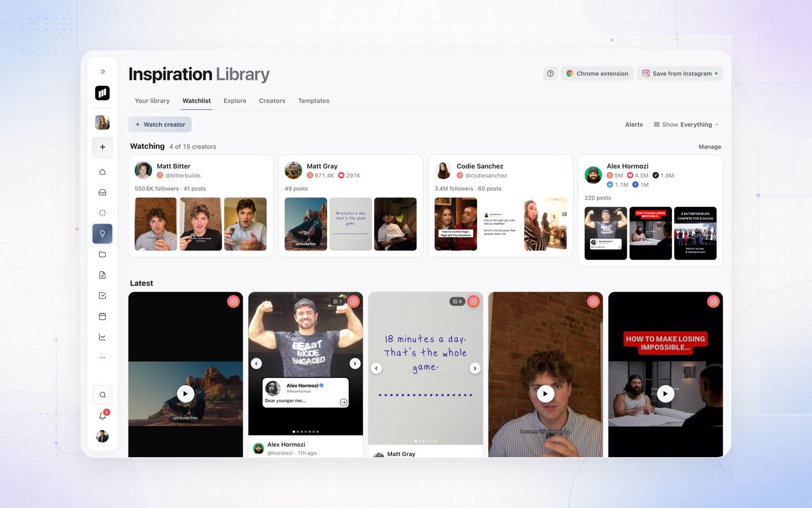Open the calendar icon in the sidebar
The height and width of the screenshot is (508, 812).
(103, 316)
